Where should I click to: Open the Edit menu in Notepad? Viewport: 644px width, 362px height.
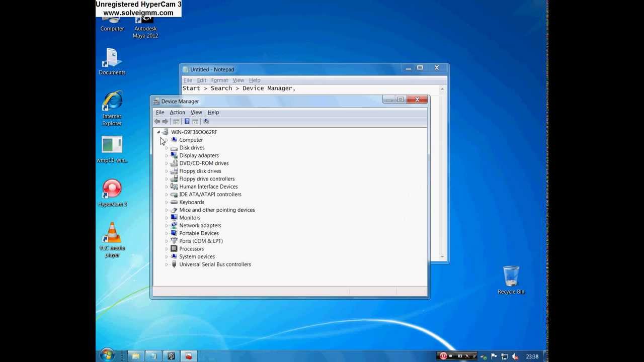(x=201, y=80)
